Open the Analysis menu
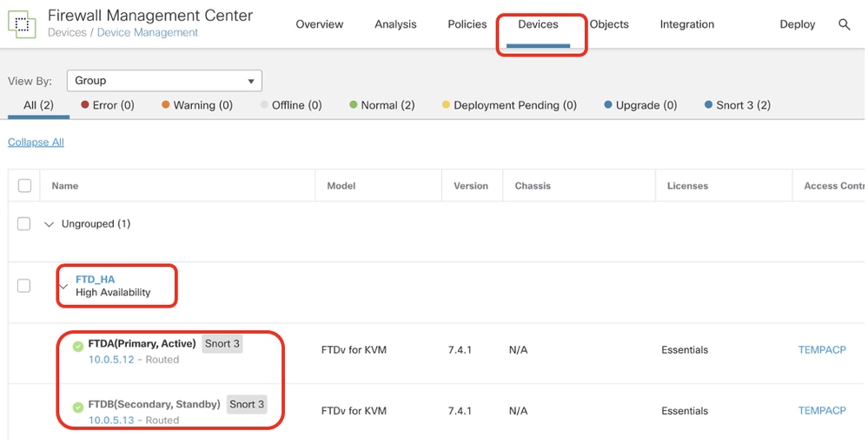This screenshot has width=868, height=444. (395, 24)
